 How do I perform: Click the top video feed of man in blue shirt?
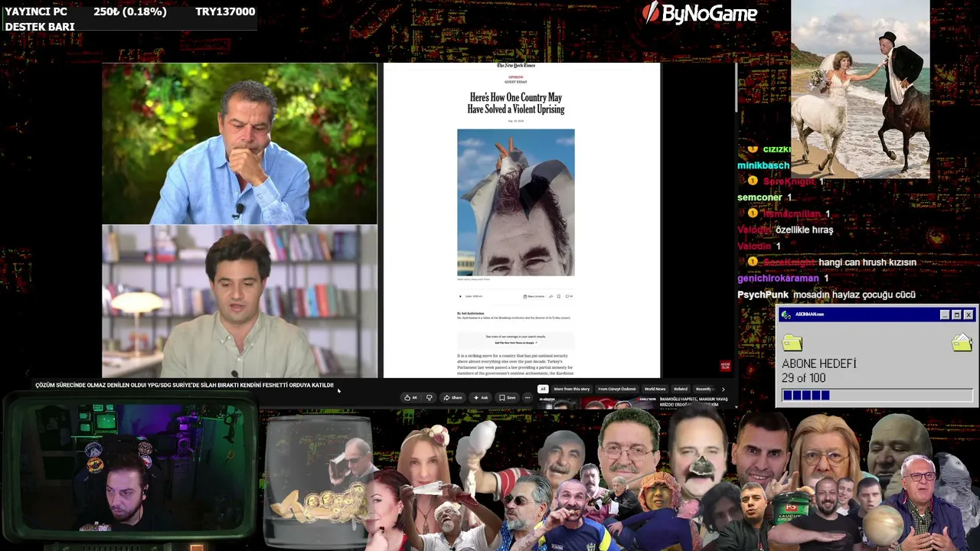tap(240, 144)
